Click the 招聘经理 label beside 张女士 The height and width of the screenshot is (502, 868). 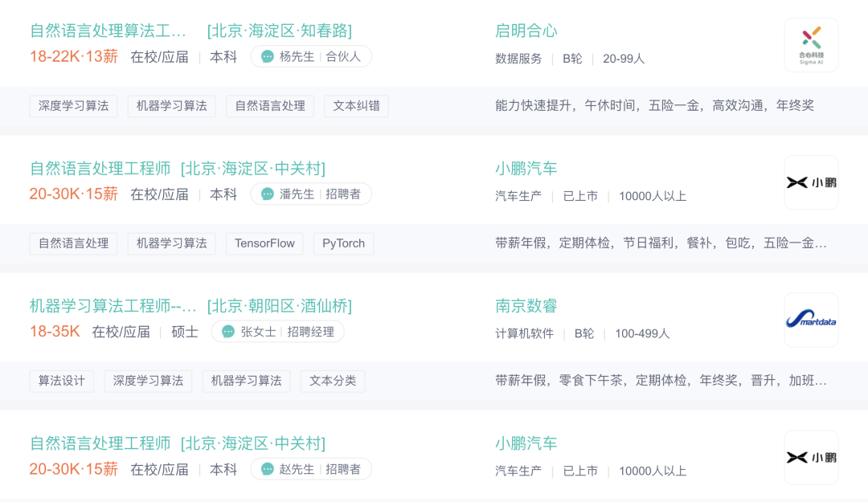click(310, 332)
